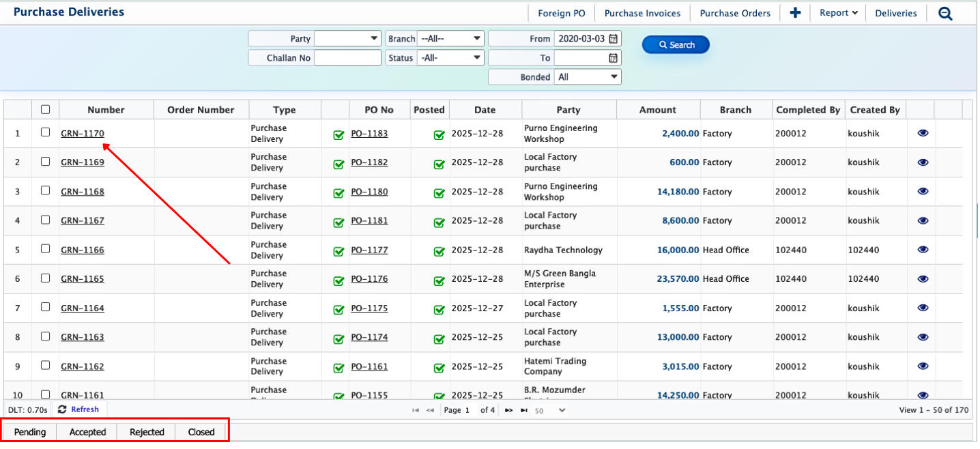The width and height of the screenshot is (980, 449).
Task: Expand the Branch dropdown filter
Action: click(450, 39)
